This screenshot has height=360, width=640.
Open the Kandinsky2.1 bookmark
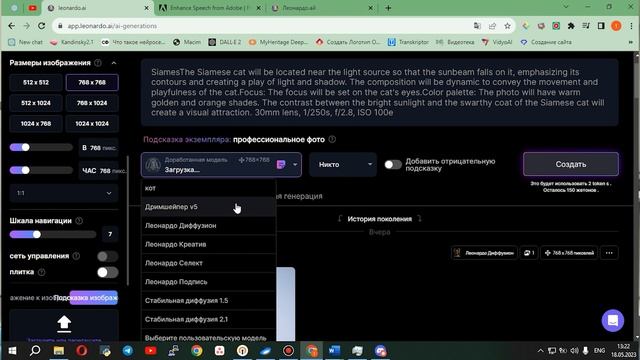click(x=72, y=42)
